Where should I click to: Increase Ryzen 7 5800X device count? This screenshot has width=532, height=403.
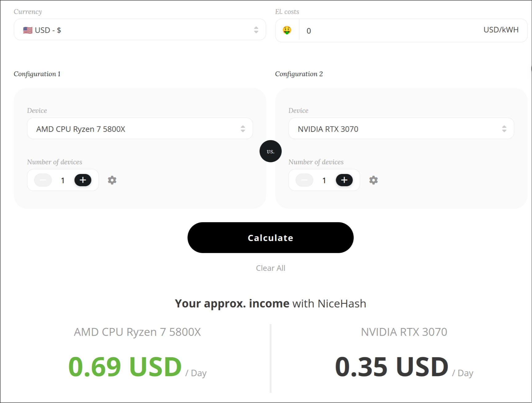tap(83, 180)
